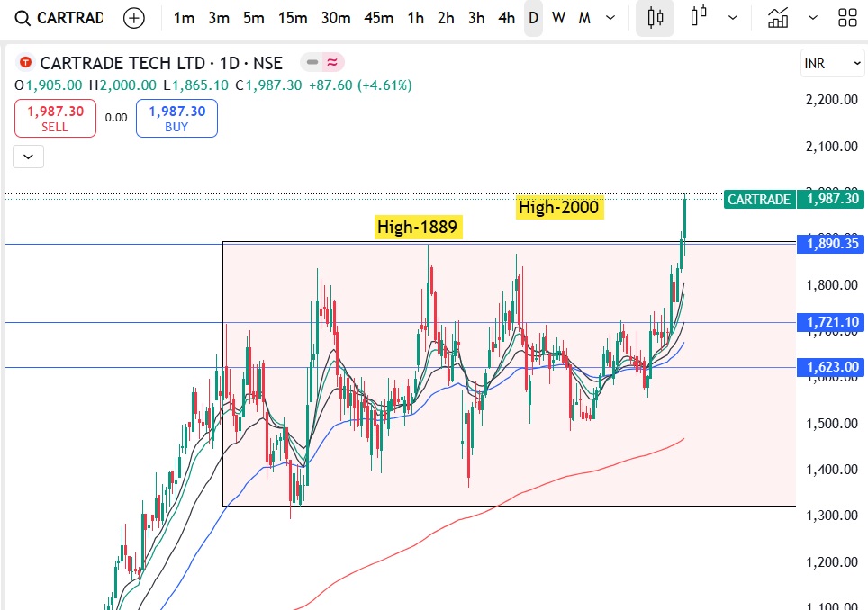Image resolution: width=868 pixels, height=610 pixels.
Task: Click the squiggle price-style icon near the title
Action: coord(334,63)
